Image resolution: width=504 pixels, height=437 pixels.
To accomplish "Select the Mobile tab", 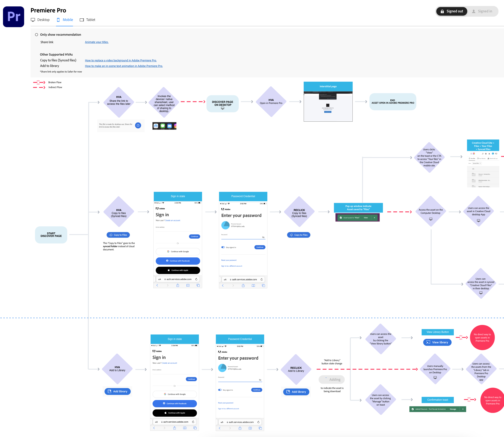I will pyautogui.click(x=65, y=20).
